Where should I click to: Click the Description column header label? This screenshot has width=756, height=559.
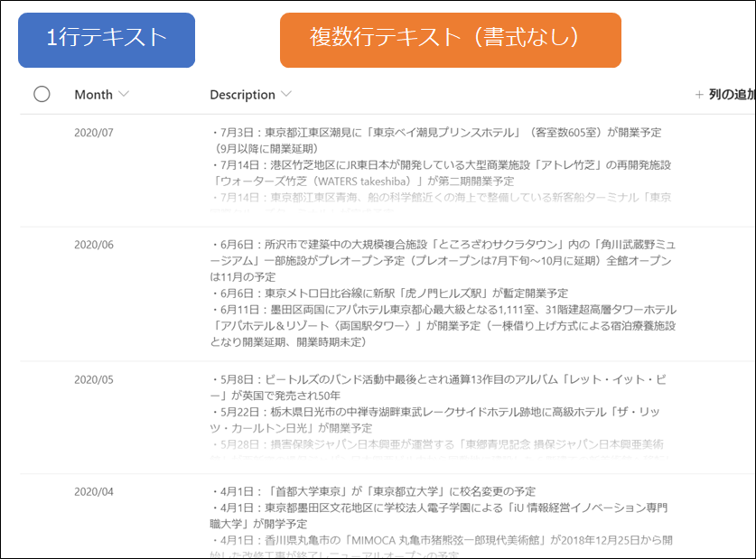pos(244,95)
